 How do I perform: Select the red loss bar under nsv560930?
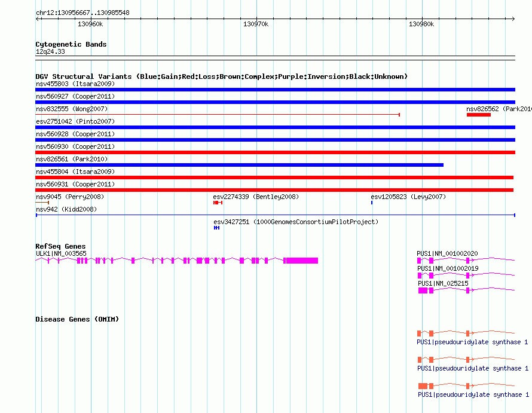tap(275, 152)
